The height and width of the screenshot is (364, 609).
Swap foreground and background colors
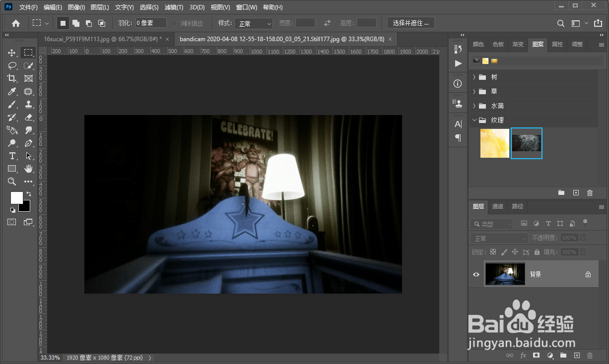click(x=28, y=194)
